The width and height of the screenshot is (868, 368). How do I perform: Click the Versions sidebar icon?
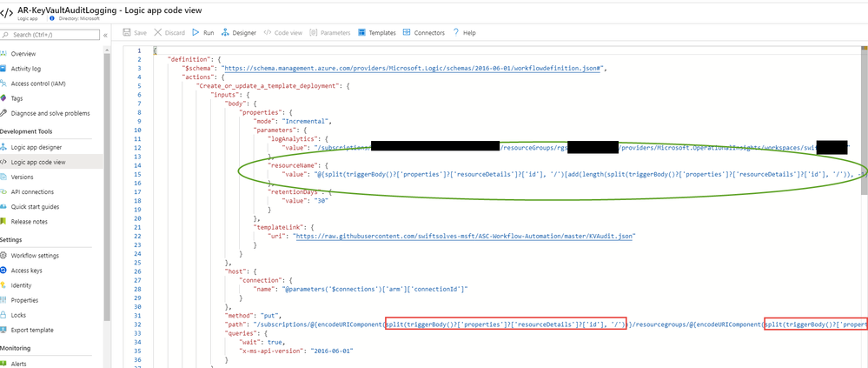click(3, 177)
